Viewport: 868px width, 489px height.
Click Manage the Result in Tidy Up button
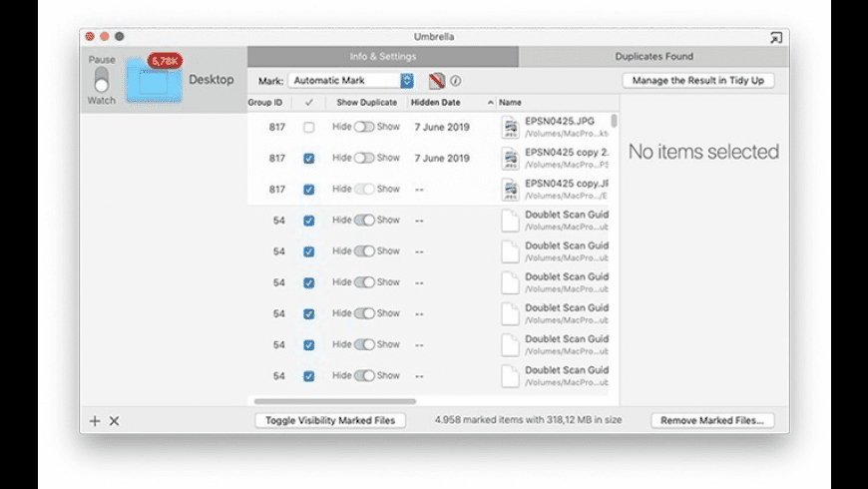point(698,80)
